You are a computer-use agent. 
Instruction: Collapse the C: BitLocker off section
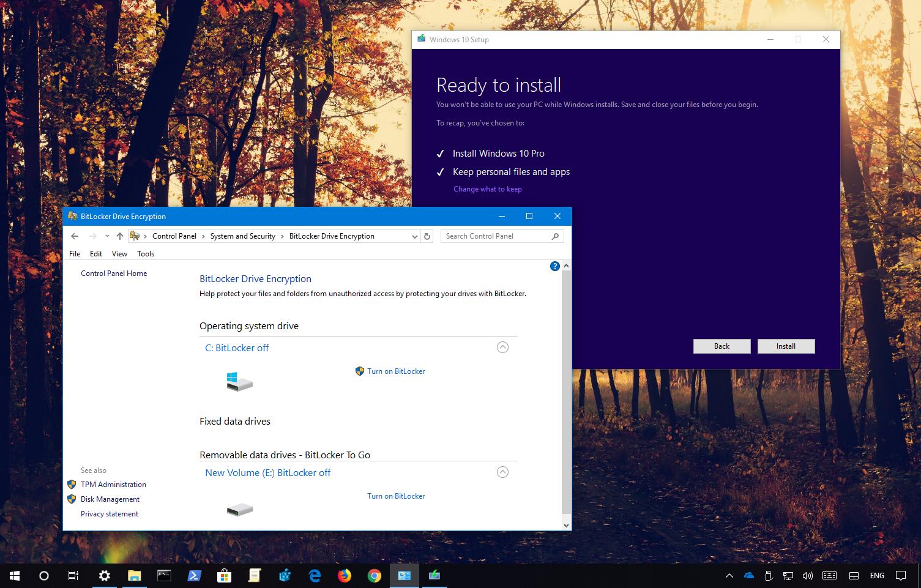(502, 347)
